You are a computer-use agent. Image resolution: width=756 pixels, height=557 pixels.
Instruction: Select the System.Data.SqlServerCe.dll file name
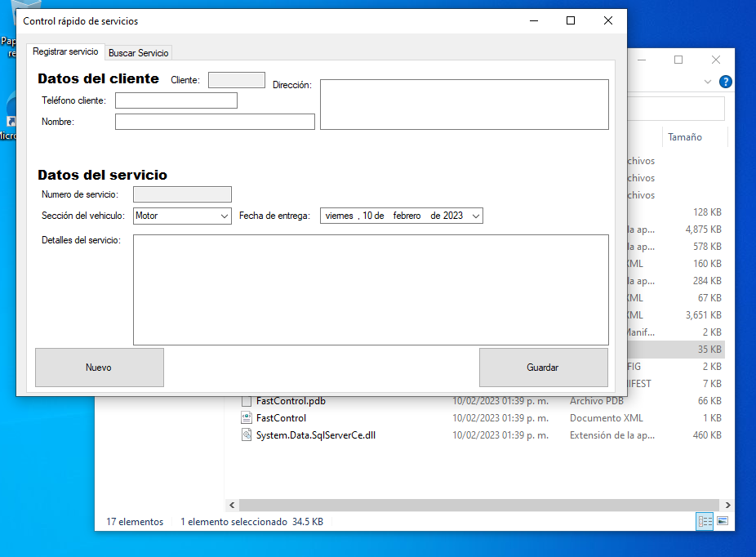point(316,435)
